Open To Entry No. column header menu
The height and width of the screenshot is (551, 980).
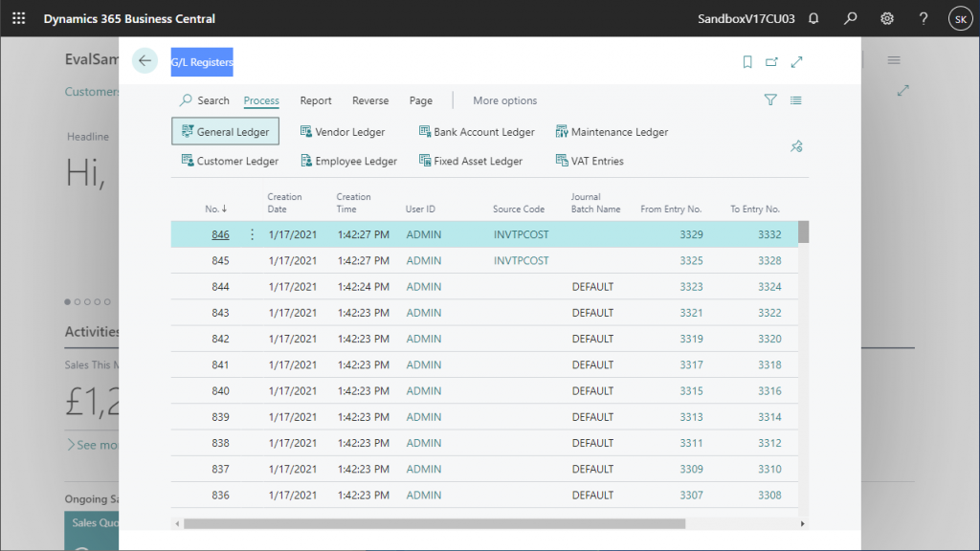755,209
